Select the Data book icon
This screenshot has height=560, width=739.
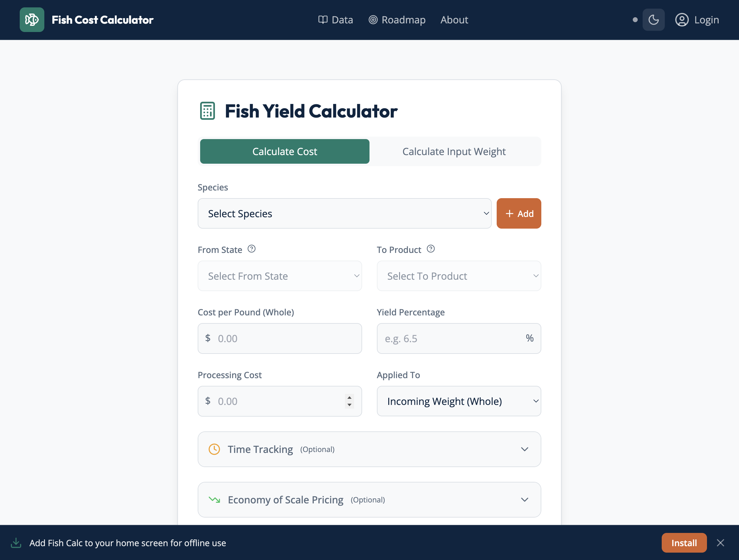coord(322,20)
